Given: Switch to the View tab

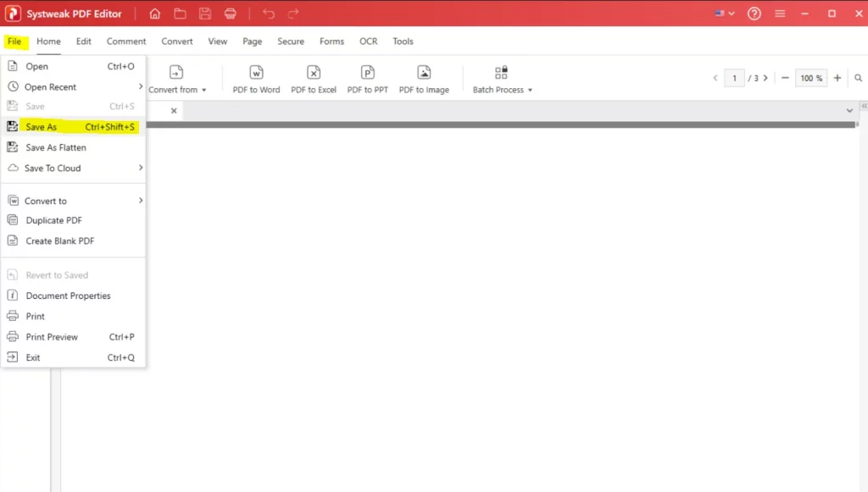Looking at the screenshot, I should (218, 41).
